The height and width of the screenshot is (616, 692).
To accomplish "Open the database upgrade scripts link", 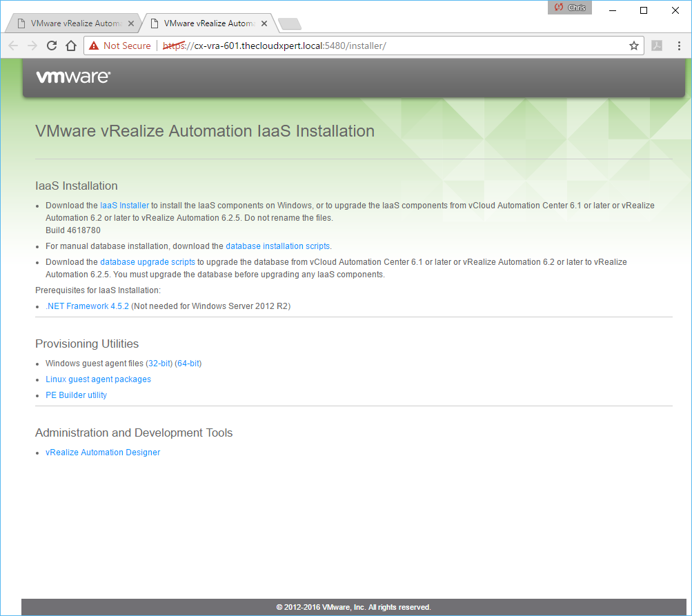I will (x=148, y=262).
